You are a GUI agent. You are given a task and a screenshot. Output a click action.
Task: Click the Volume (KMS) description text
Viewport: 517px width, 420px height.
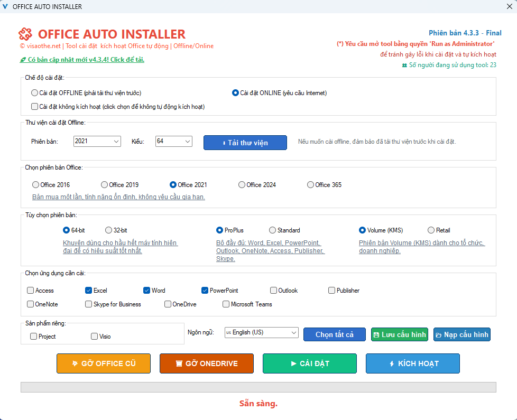point(422,247)
